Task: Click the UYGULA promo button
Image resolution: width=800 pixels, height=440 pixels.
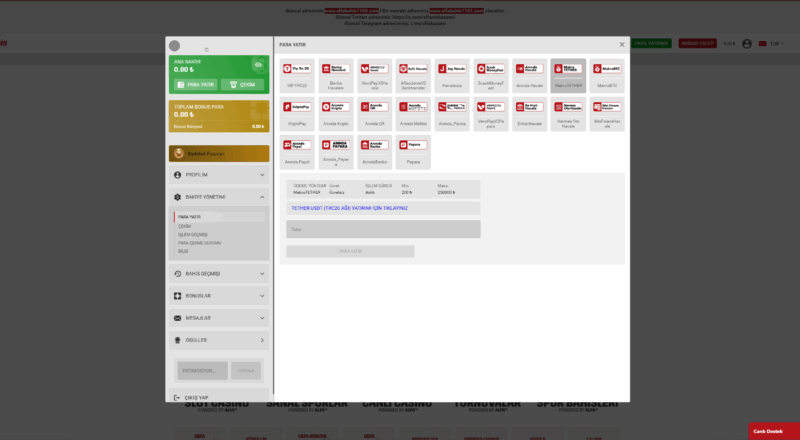Action: pos(246,371)
